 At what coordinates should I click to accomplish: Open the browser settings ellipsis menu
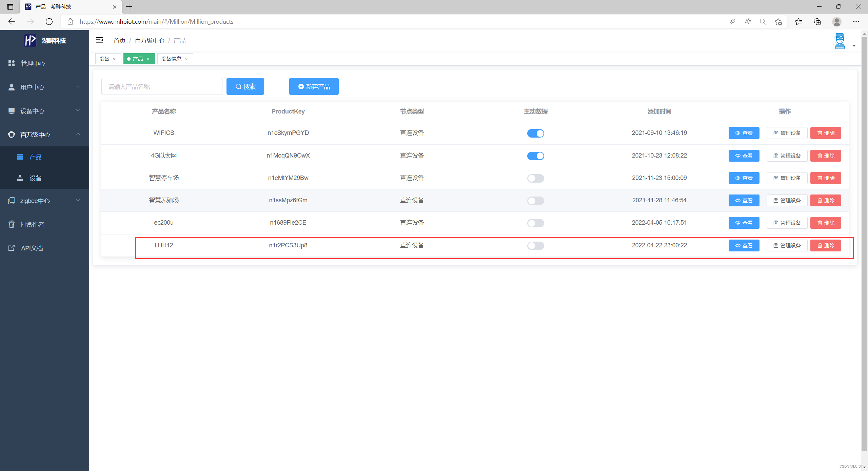[x=856, y=21]
